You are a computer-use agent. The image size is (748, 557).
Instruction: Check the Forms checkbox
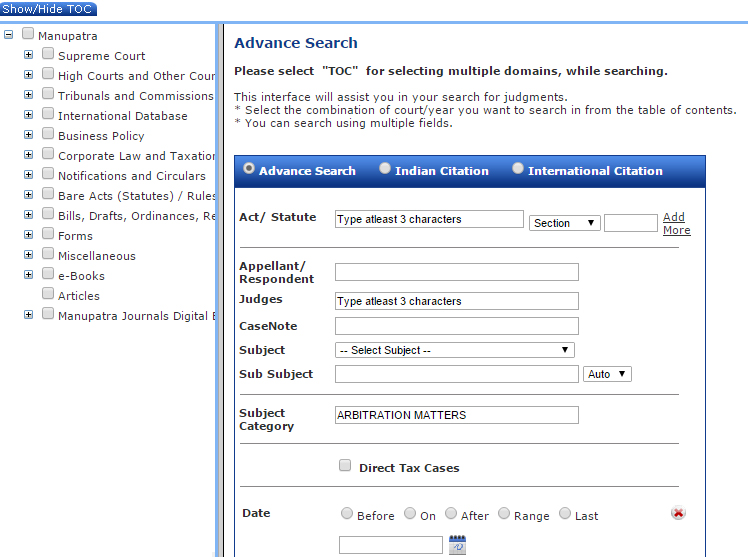(x=48, y=234)
